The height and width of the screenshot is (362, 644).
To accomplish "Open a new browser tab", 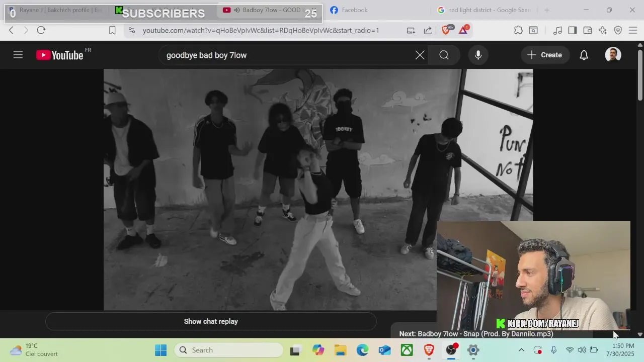I will coord(547,10).
